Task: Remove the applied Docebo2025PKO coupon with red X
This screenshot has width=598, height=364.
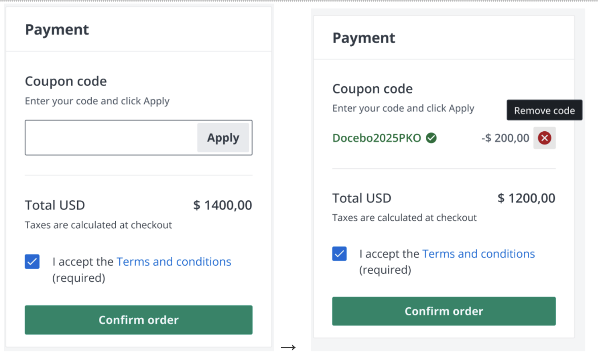Action: [544, 138]
